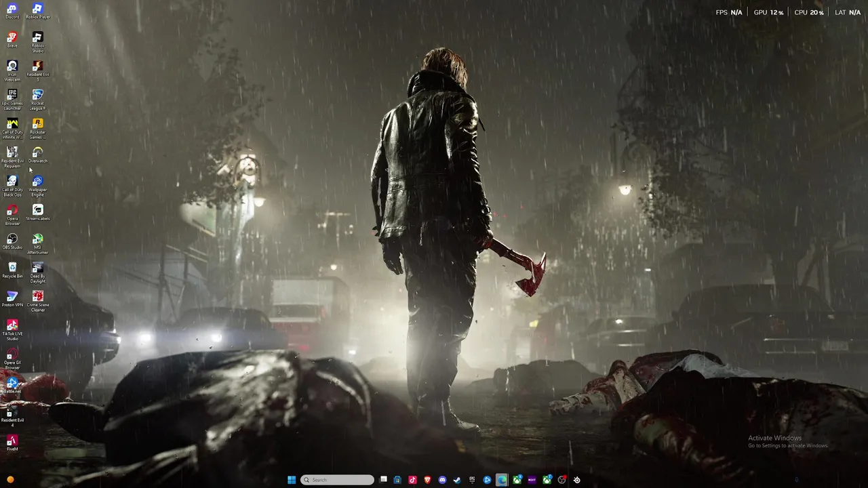Select the Crime Scene Cleaner shortcut

tap(38, 302)
